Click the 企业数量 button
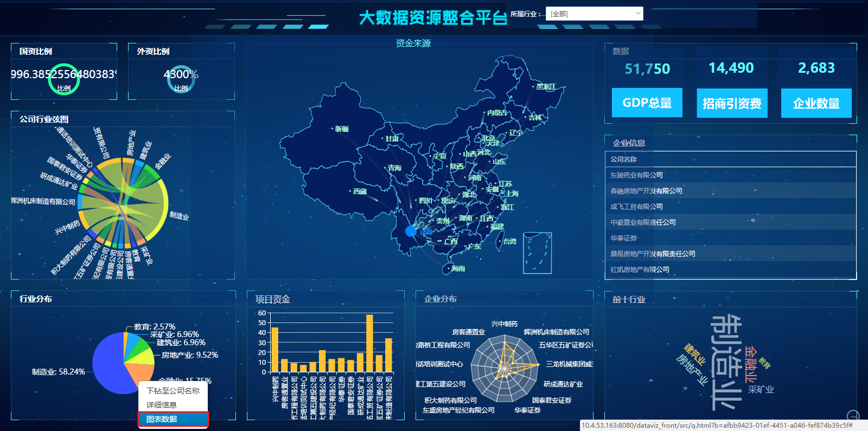 [816, 103]
